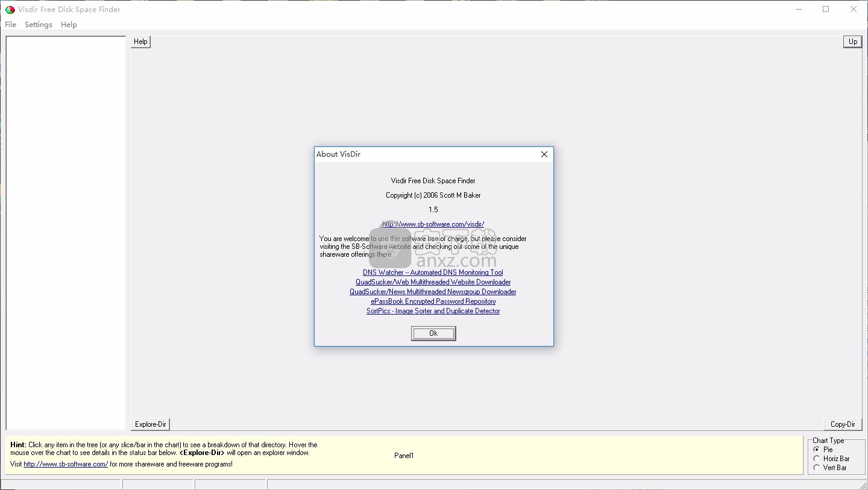Minimize the Visdir window
868x490 pixels.
click(x=798, y=10)
